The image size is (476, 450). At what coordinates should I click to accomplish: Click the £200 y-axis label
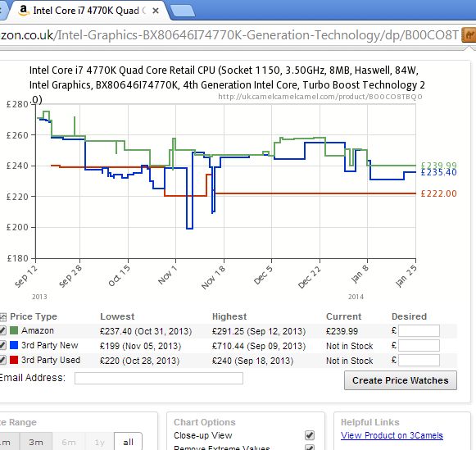17,227
